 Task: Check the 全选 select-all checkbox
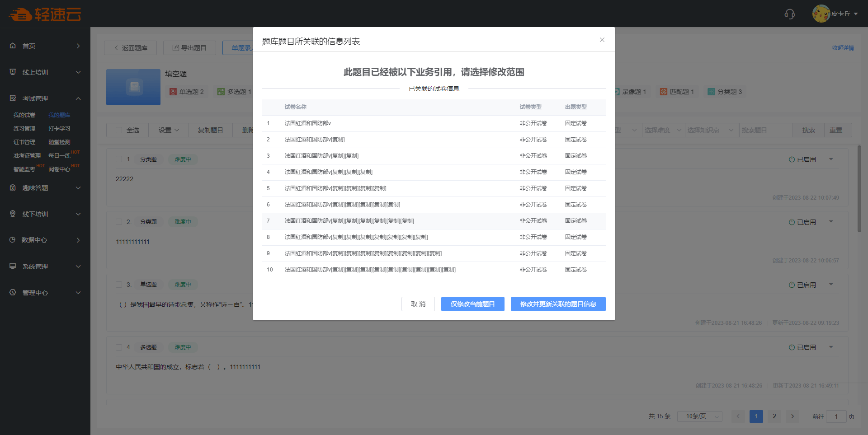click(x=119, y=130)
